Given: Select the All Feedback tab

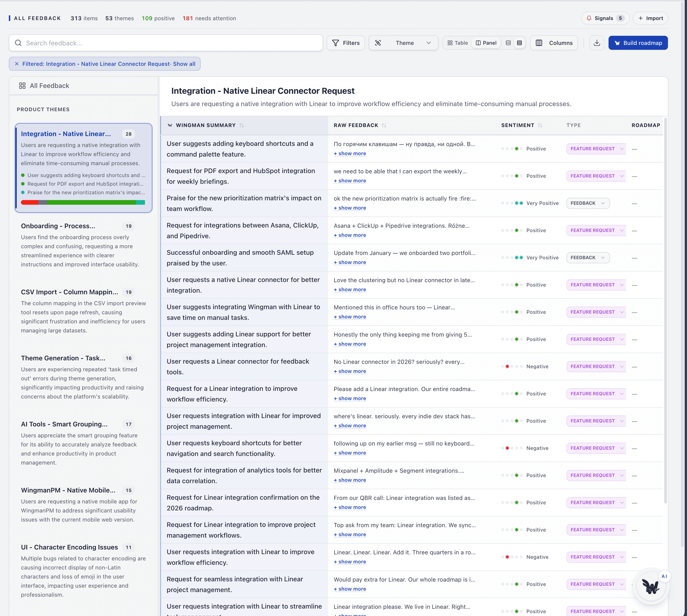Looking at the screenshot, I should (x=83, y=86).
